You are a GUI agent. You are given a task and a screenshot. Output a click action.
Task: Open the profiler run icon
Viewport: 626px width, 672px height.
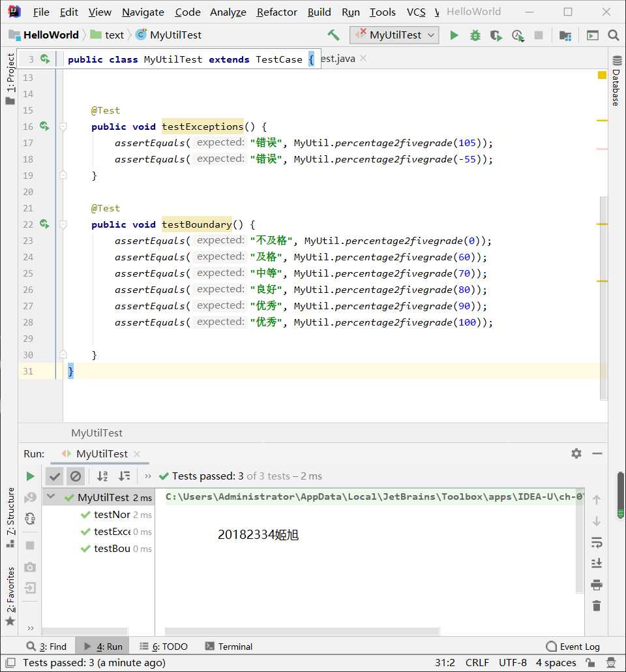pos(518,35)
